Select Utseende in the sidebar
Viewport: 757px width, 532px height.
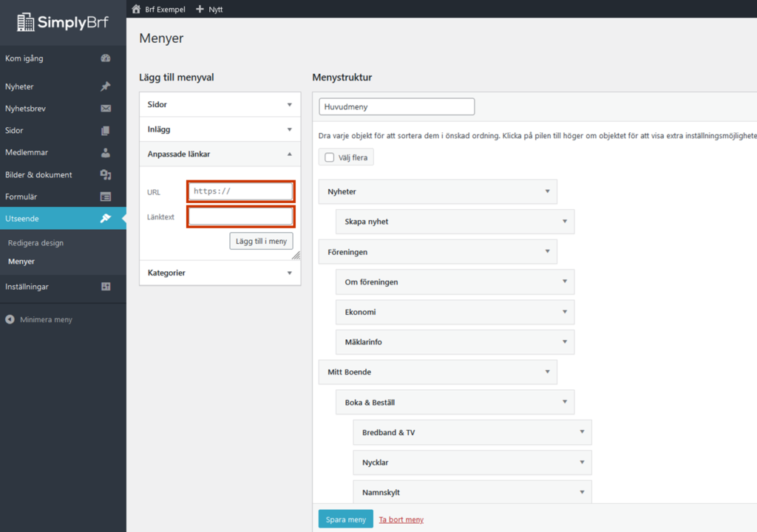click(63, 218)
